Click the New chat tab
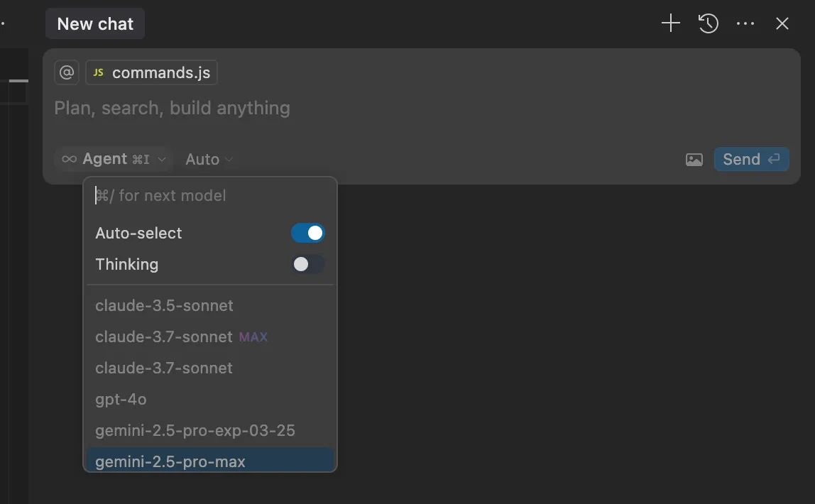 (95, 23)
